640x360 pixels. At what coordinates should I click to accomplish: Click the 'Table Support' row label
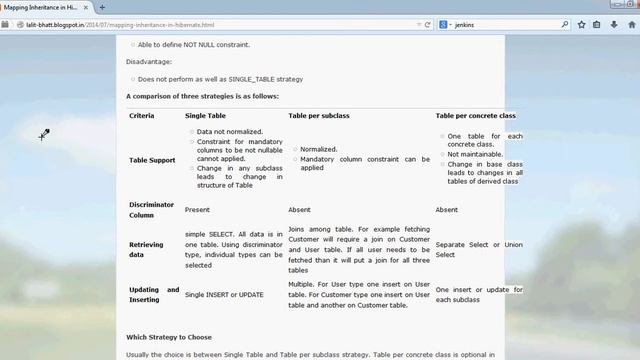click(152, 160)
